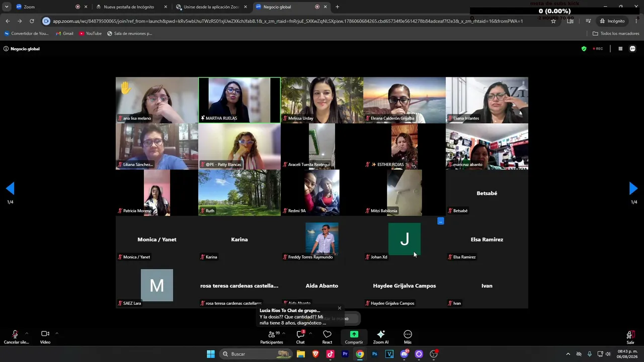Open the Más options menu
The height and width of the screenshot is (362, 644).
(408, 337)
